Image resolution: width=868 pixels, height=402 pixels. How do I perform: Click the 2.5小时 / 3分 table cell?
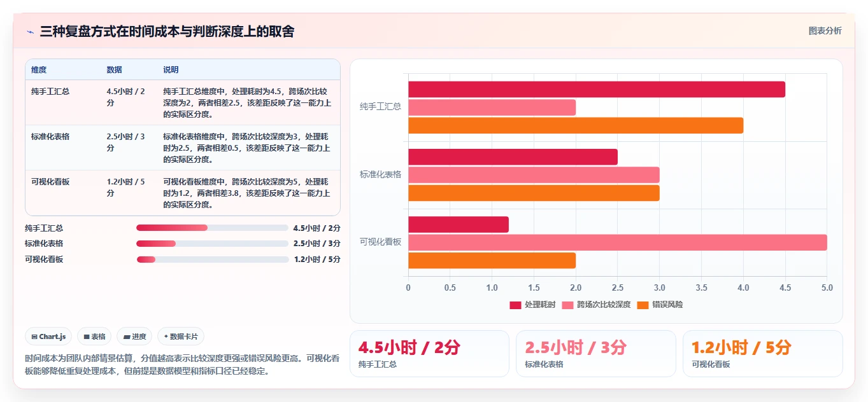(x=125, y=142)
